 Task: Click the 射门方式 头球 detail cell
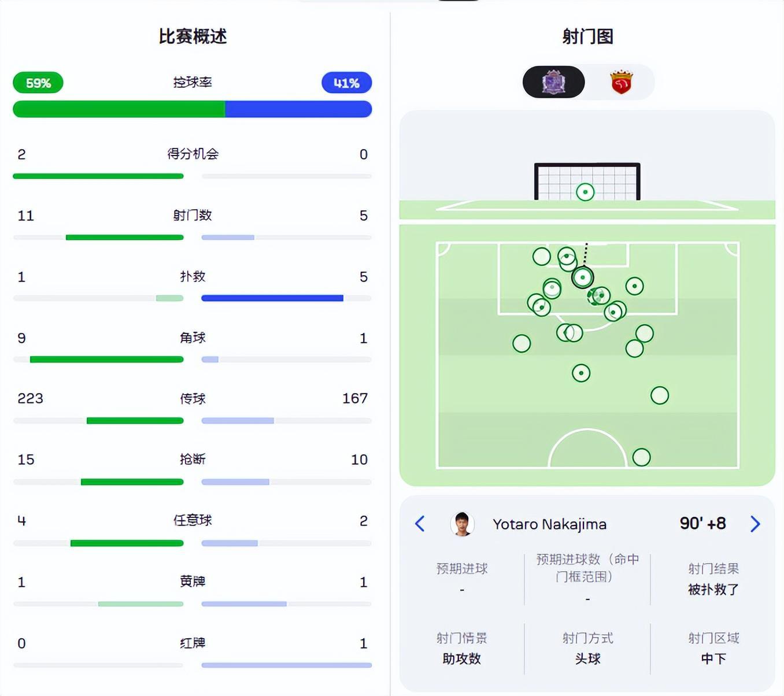point(587,649)
